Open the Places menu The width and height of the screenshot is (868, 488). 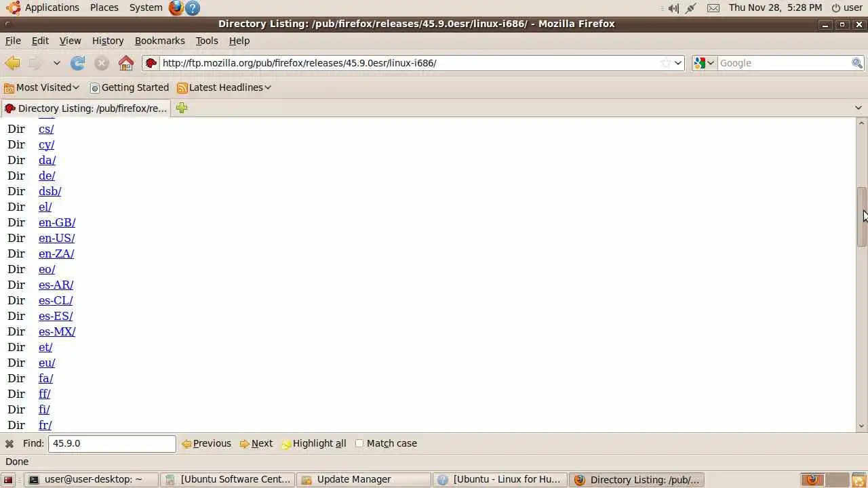(x=104, y=7)
